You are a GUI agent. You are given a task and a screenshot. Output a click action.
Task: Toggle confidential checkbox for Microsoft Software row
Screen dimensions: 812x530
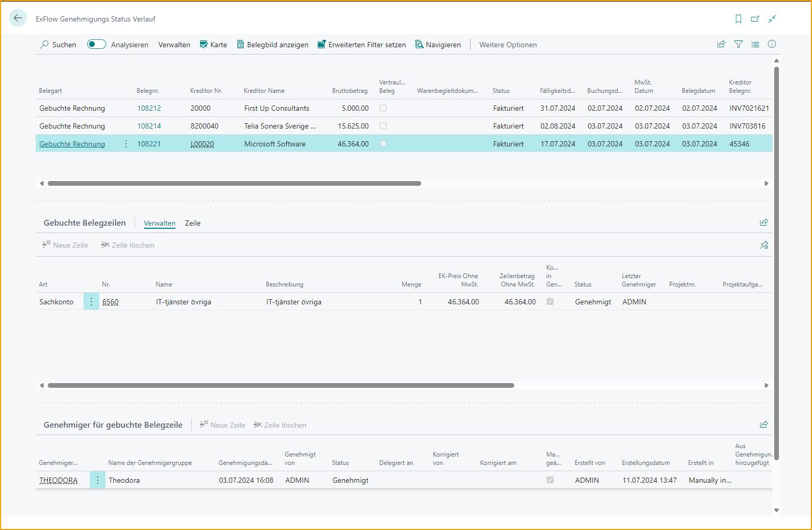click(383, 144)
